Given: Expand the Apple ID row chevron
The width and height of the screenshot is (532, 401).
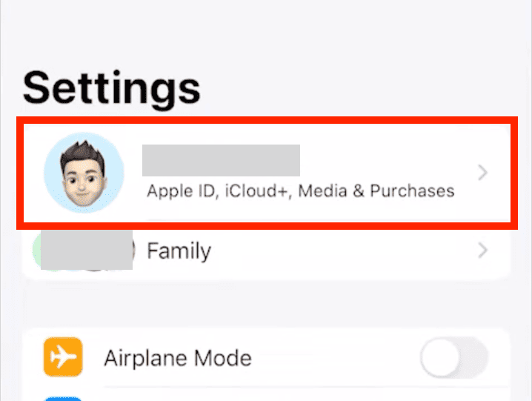Looking at the screenshot, I should 482,173.
